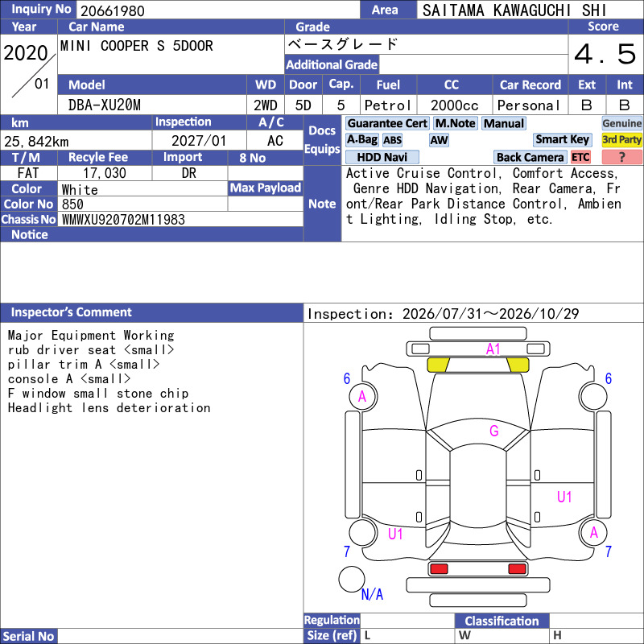
Task: Click the FAT transmission value
Action: [28, 173]
